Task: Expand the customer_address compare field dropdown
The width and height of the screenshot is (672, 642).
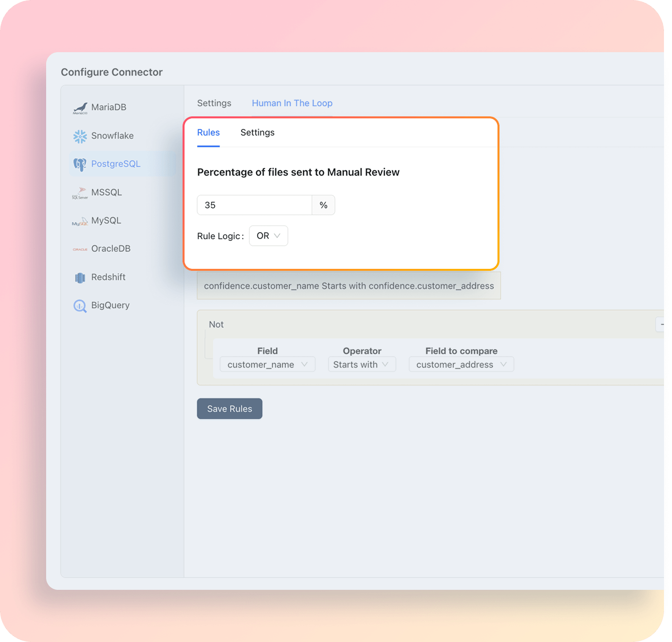Action: (461, 365)
